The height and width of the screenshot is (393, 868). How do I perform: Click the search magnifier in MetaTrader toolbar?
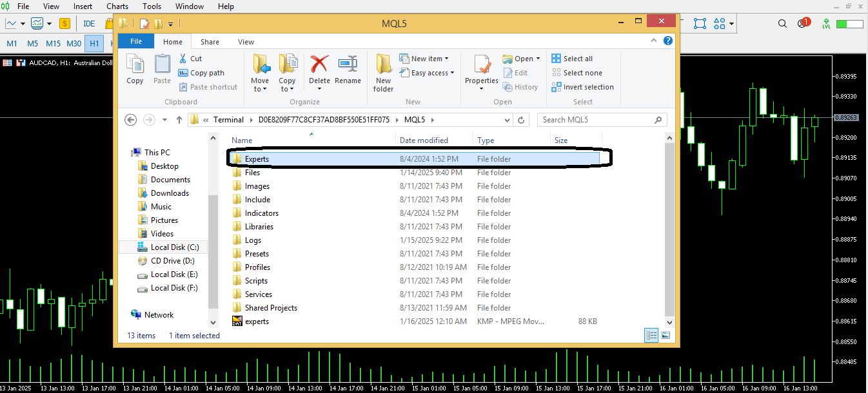pyautogui.click(x=782, y=24)
